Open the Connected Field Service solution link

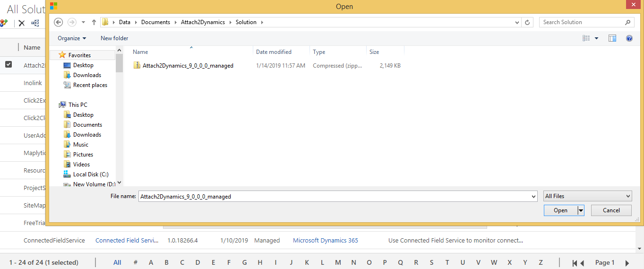pyautogui.click(x=127, y=241)
